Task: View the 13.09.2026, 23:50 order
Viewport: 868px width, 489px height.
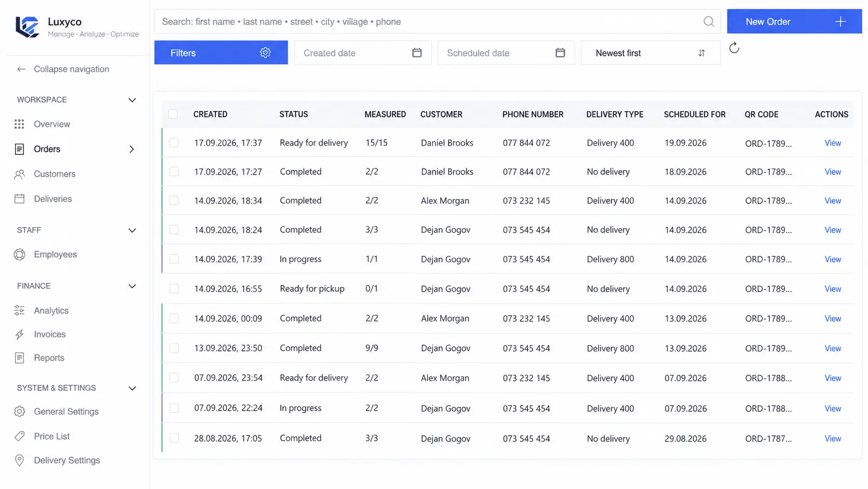Action: click(833, 348)
